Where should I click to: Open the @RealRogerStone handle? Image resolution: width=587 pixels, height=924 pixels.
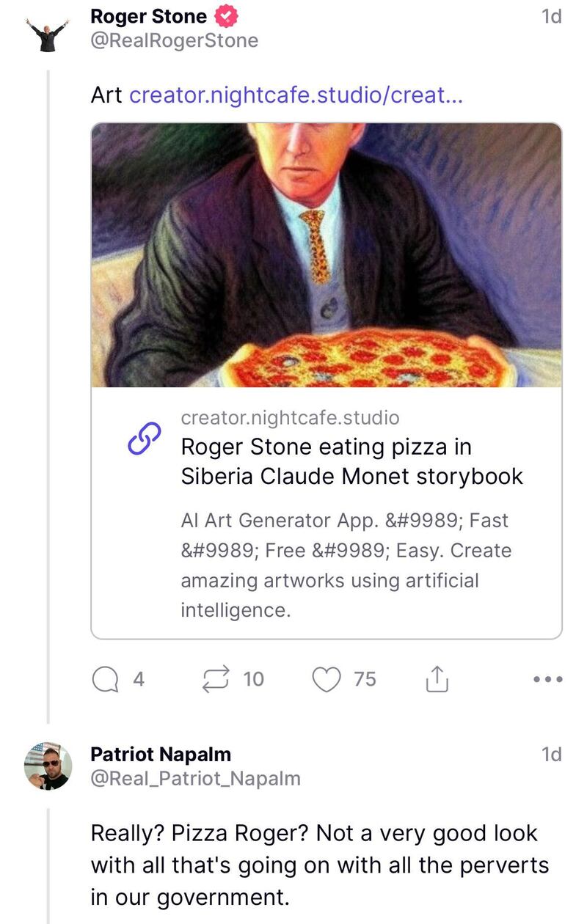click(x=174, y=40)
